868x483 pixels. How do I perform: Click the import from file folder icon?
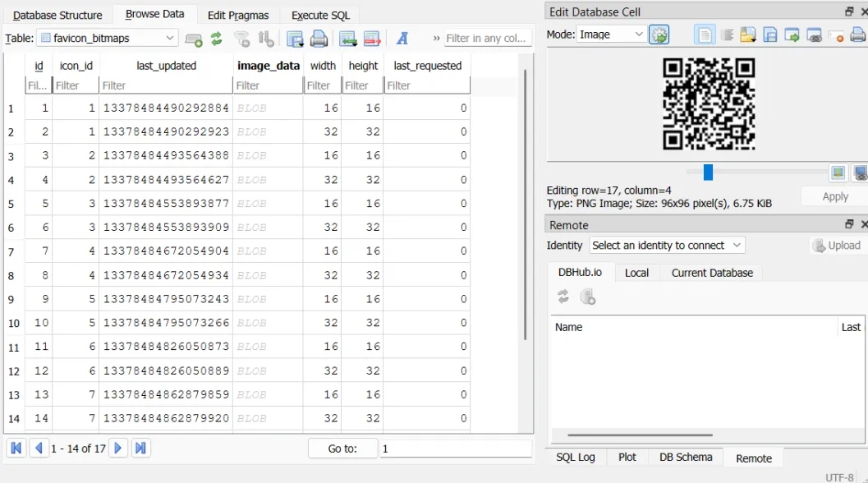click(748, 34)
